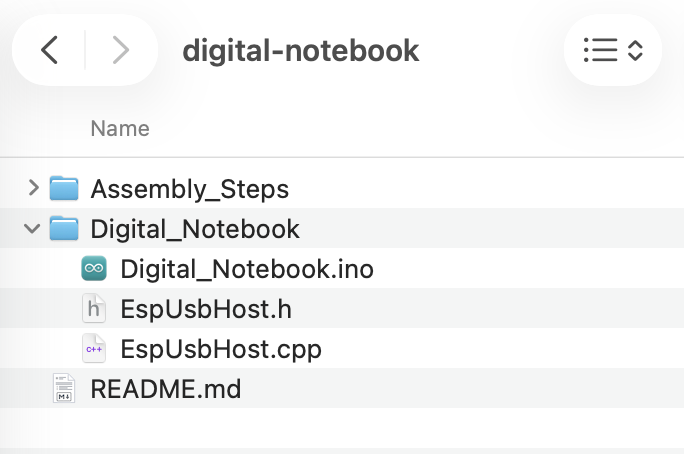Click the header file icon for EspUsbHost.h

click(94, 309)
